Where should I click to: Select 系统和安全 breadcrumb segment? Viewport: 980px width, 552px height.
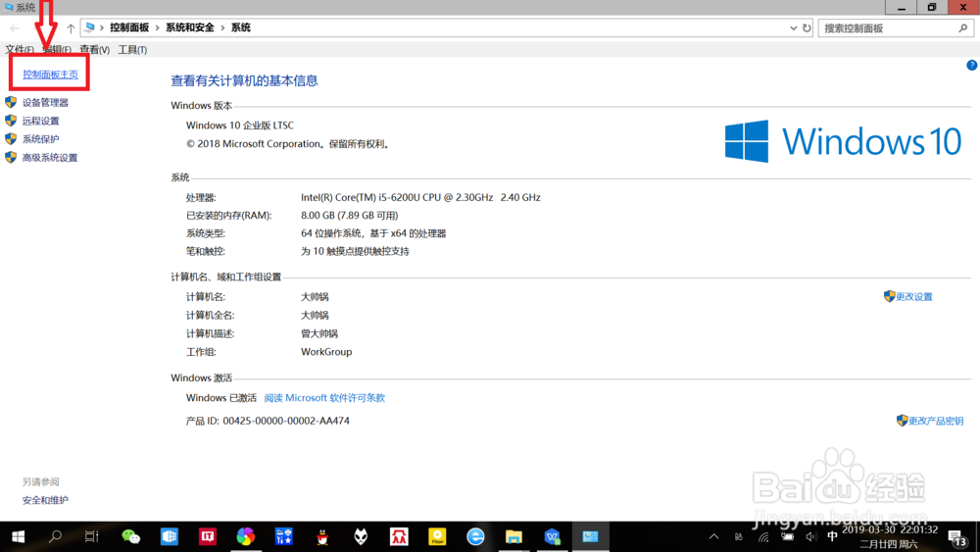[189, 27]
